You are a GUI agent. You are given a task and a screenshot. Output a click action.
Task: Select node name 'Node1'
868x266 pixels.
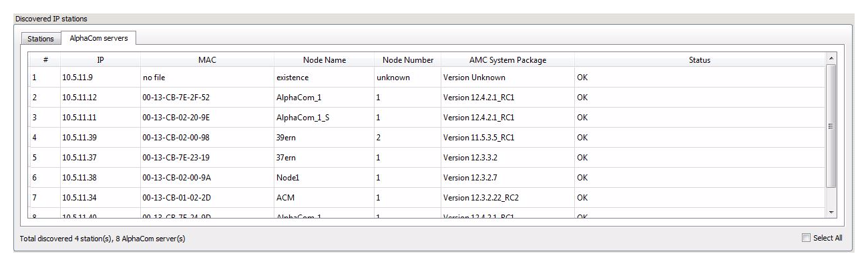tap(324, 178)
